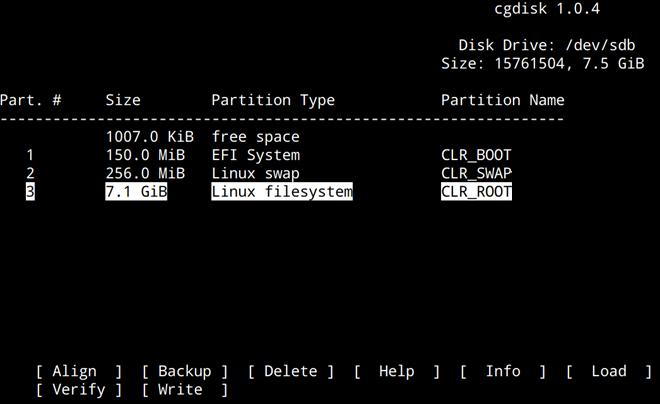Click the 7.1 GiB size cell
This screenshot has height=404, width=660.
[x=136, y=191]
